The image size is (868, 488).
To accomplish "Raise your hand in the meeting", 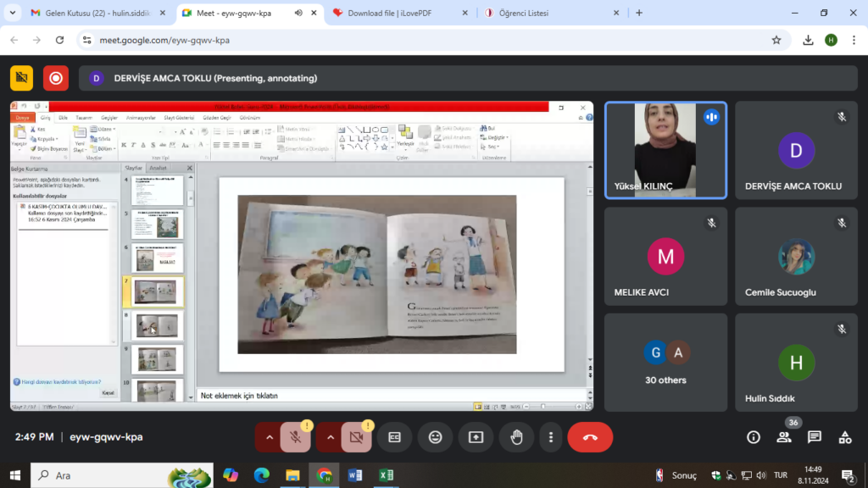I will click(x=515, y=437).
